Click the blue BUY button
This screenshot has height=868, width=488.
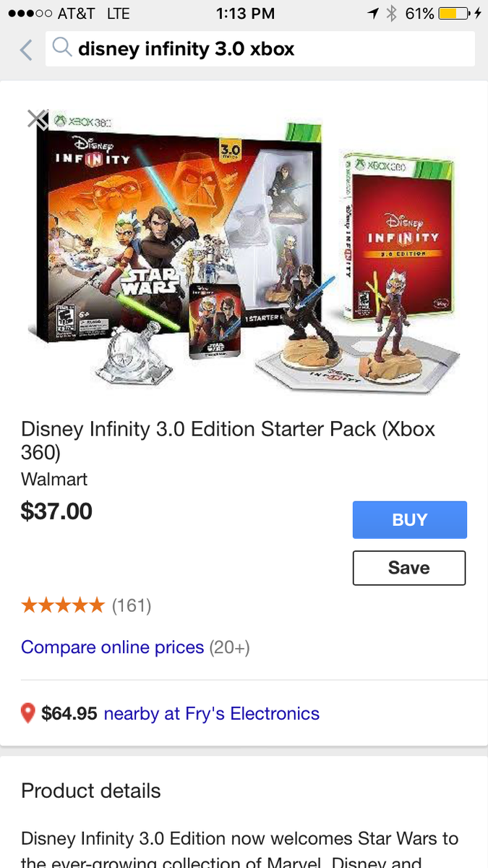pyautogui.click(x=410, y=519)
